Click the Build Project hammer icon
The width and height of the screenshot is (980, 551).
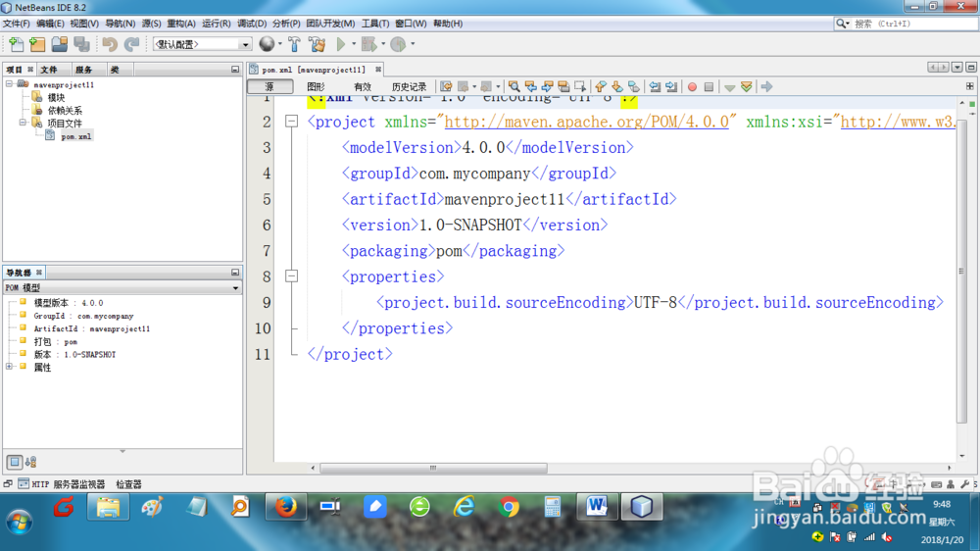coord(294,44)
